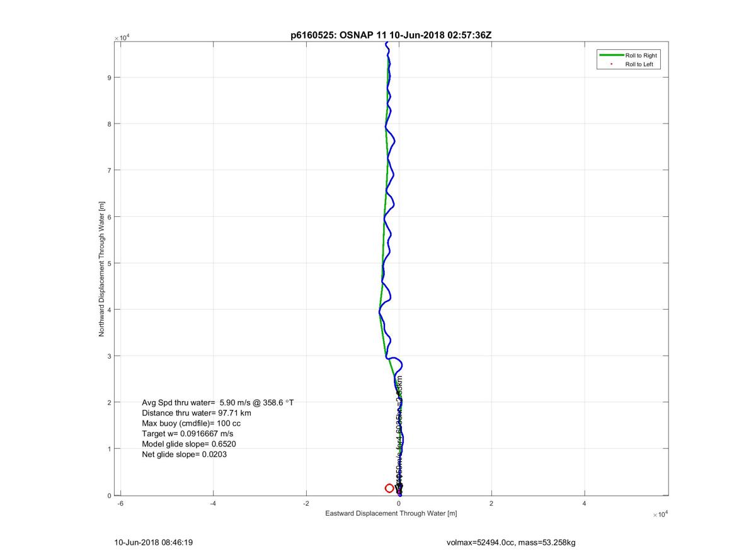Click the y-axis tick label 8

[110, 124]
